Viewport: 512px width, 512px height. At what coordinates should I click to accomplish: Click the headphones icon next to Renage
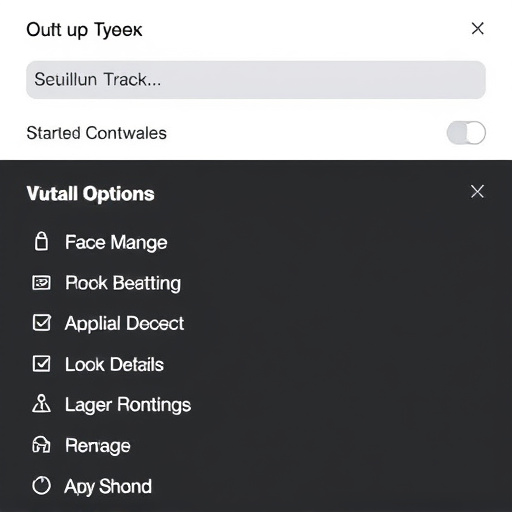click(x=41, y=445)
